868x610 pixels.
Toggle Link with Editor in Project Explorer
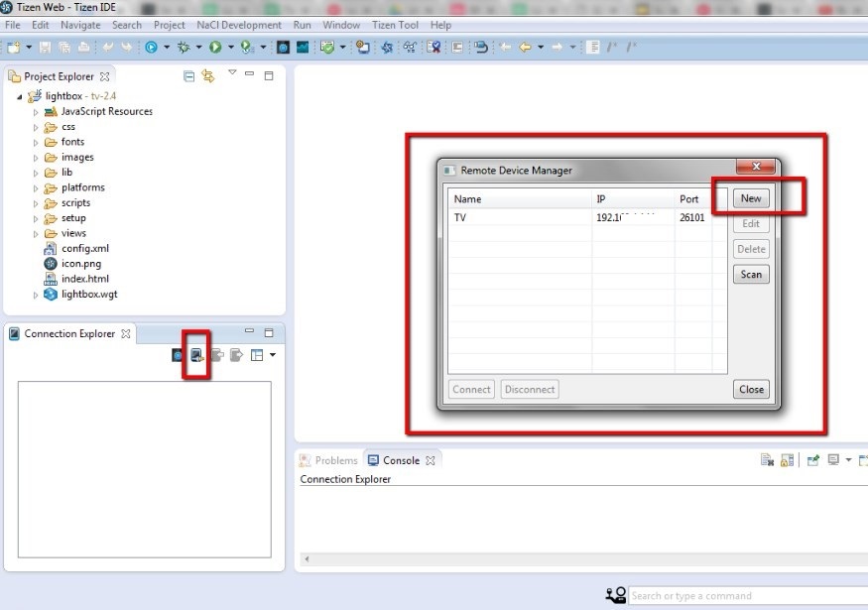208,76
